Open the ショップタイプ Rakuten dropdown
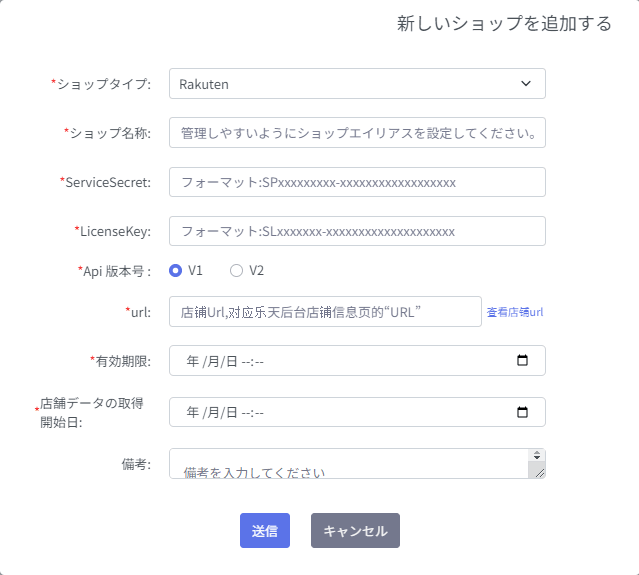The height and width of the screenshot is (575, 639). pos(357,84)
